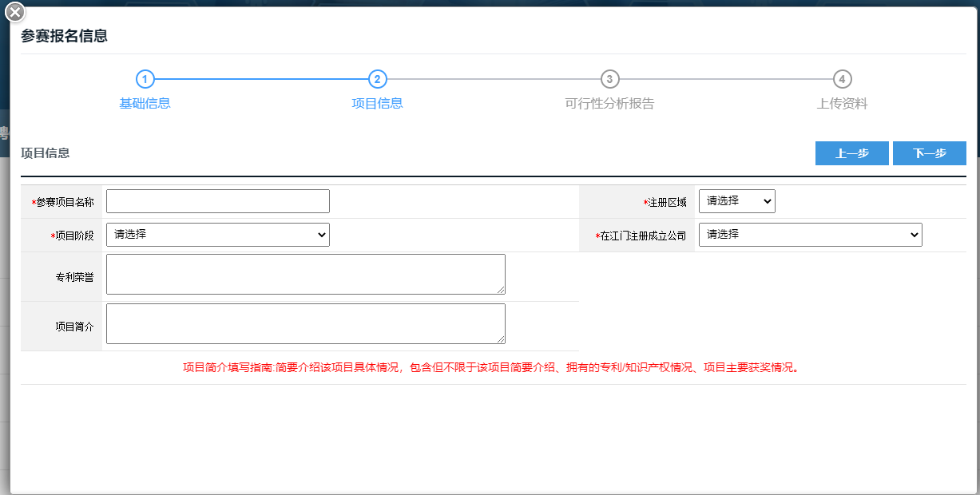The height and width of the screenshot is (495, 980).
Task: Select the 项目信息 step label
Action: [x=377, y=103]
